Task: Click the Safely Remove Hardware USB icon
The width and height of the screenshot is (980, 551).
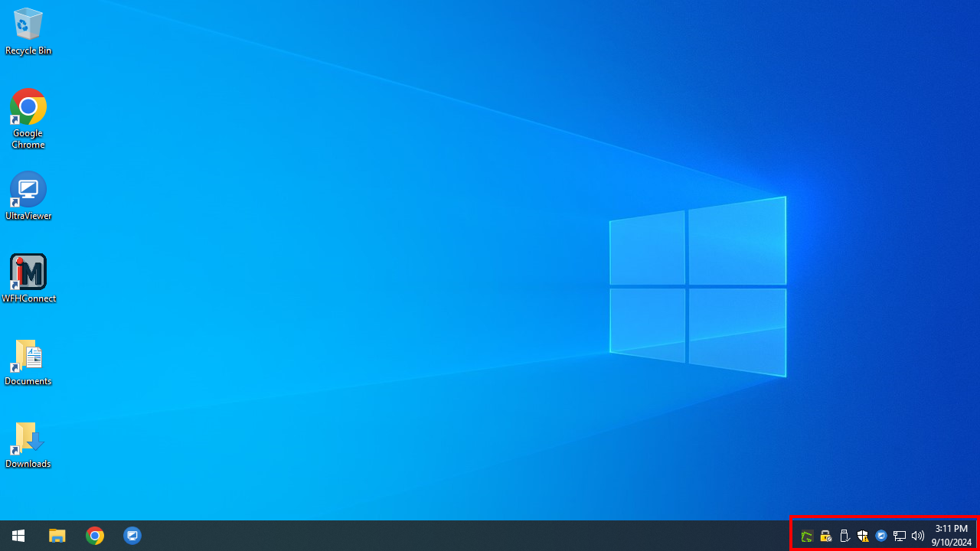Action: [844, 536]
